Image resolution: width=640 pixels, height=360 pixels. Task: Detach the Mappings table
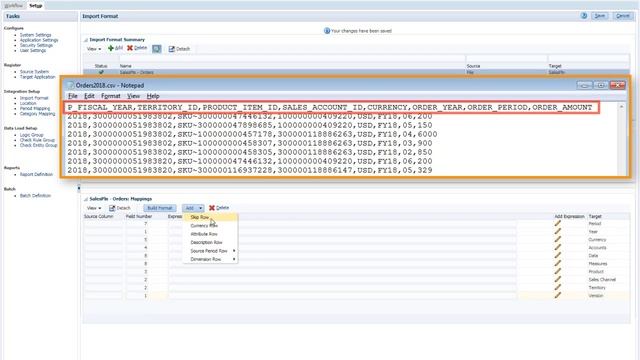[120, 208]
